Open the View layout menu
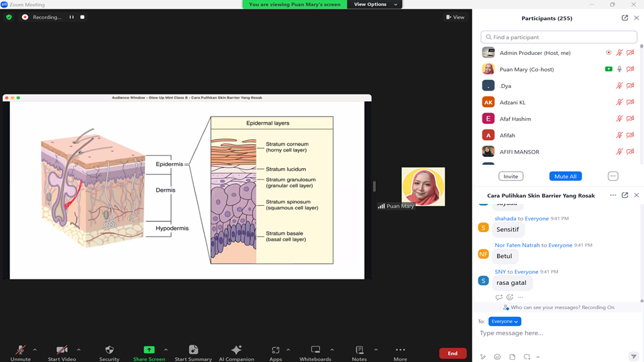 (455, 17)
